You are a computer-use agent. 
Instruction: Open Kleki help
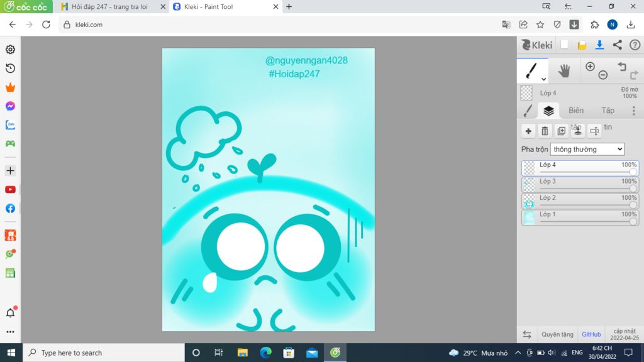tap(635, 45)
